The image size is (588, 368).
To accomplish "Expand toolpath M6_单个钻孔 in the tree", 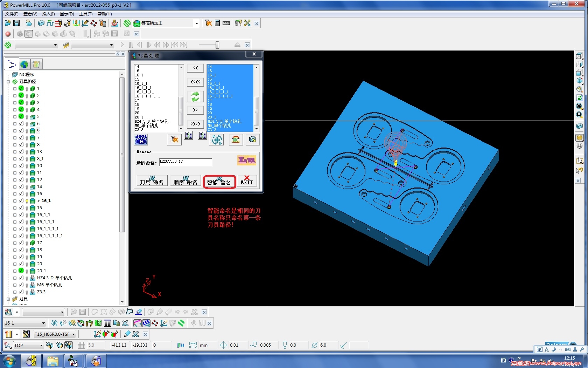I will click(15, 285).
